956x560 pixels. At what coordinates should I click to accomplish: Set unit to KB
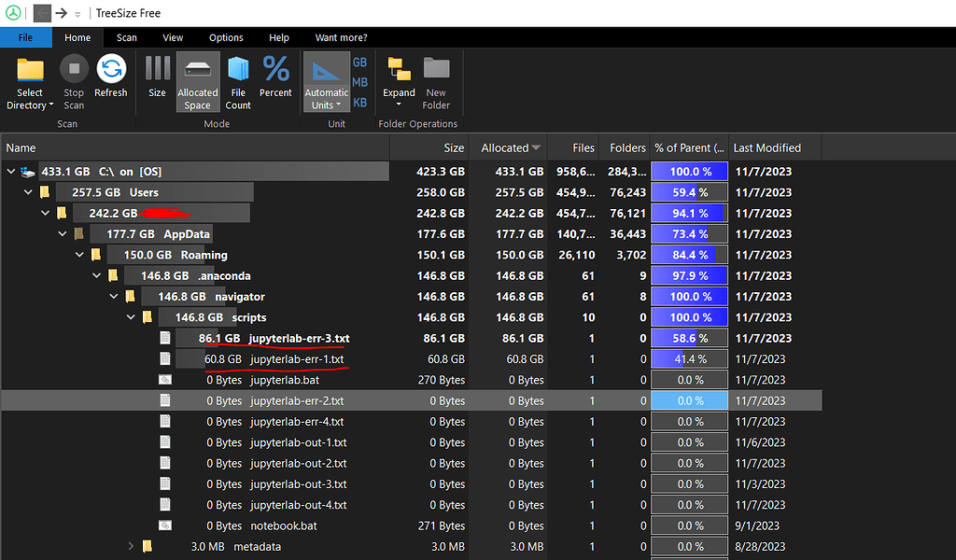click(x=359, y=103)
